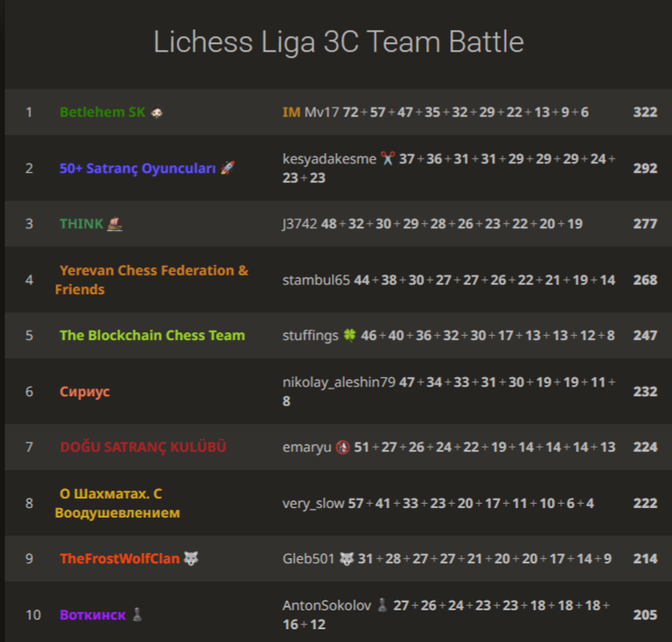672x642 pixels.
Task: Click the clover icon after stuffings
Action: click(x=349, y=335)
